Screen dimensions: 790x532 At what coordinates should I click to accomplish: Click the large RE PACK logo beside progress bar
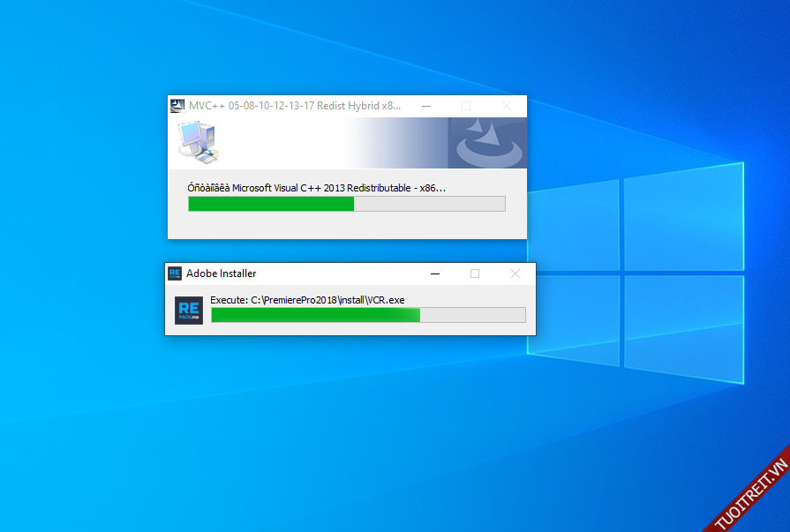189,311
